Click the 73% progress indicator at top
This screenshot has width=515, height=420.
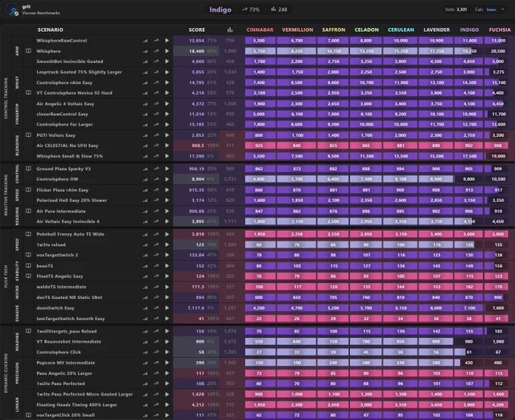point(251,10)
